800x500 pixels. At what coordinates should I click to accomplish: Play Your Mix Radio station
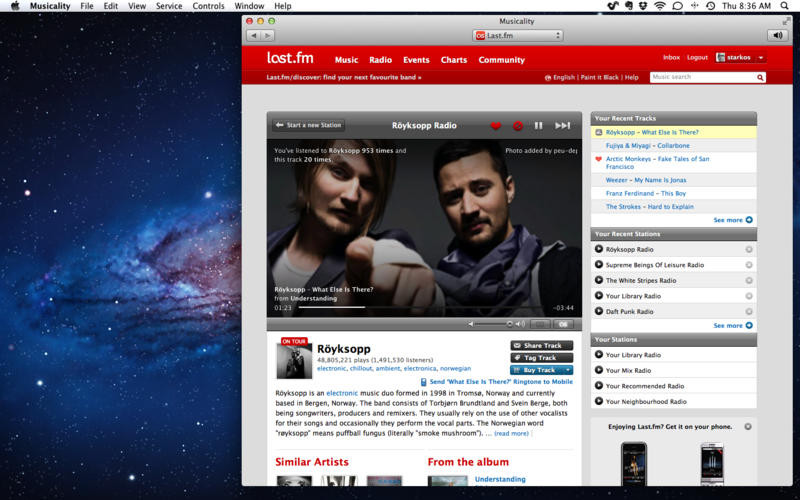coord(599,370)
